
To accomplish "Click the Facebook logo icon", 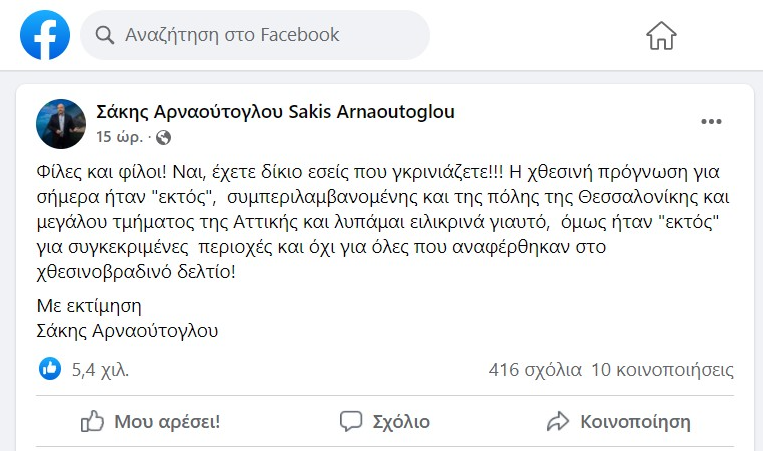I will click(x=45, y=35).
